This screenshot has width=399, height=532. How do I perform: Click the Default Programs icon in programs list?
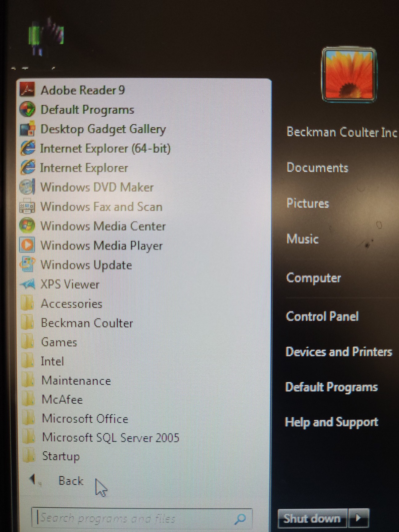[x=27, y=109]
